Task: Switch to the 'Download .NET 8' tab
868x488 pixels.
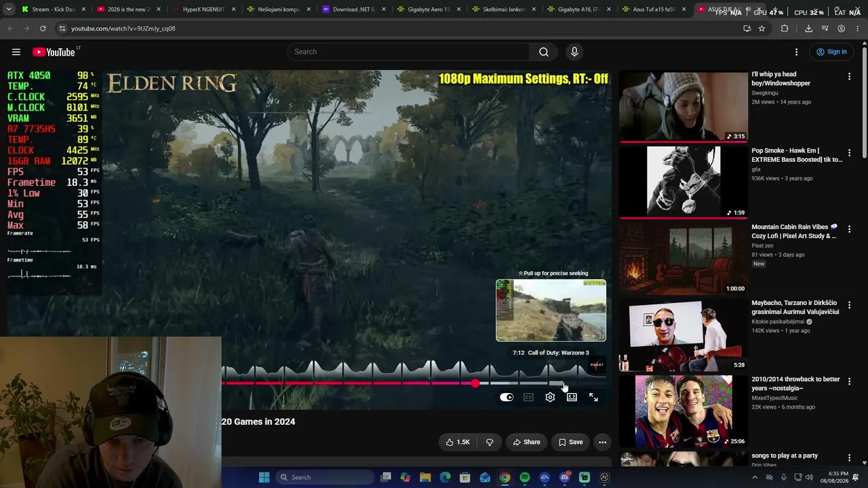Action: pyautogui.click(x=353, y=9)
